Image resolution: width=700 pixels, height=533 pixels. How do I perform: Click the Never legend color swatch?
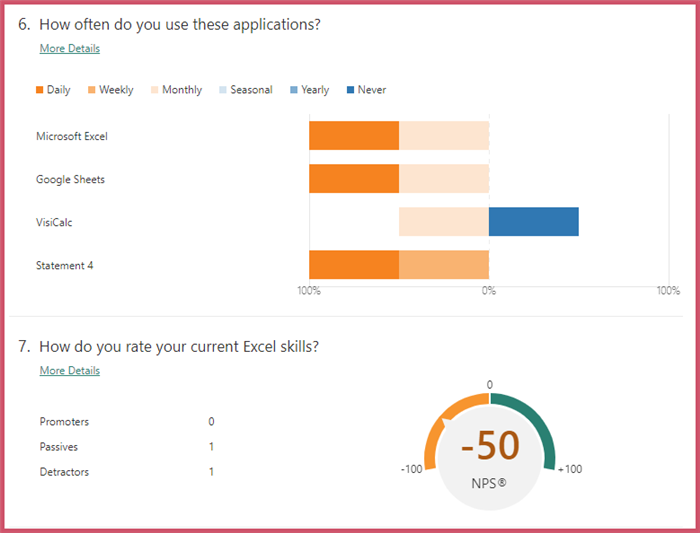pos(350,90)
